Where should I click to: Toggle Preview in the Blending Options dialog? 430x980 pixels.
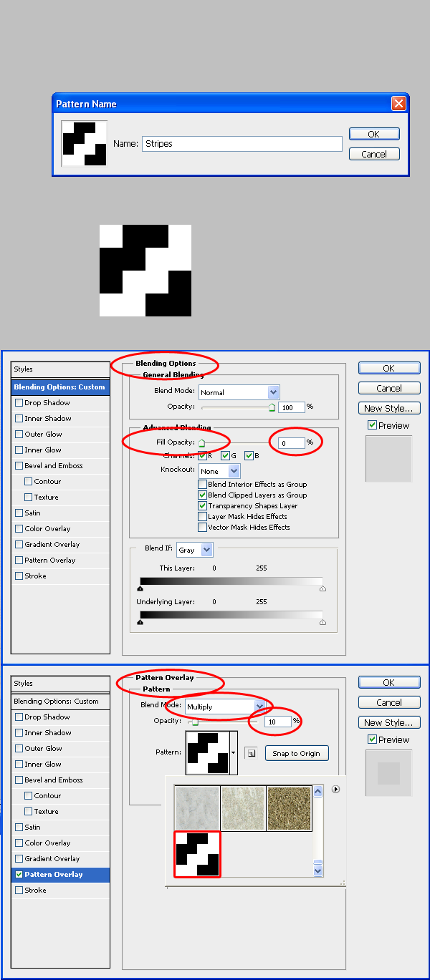372,425
